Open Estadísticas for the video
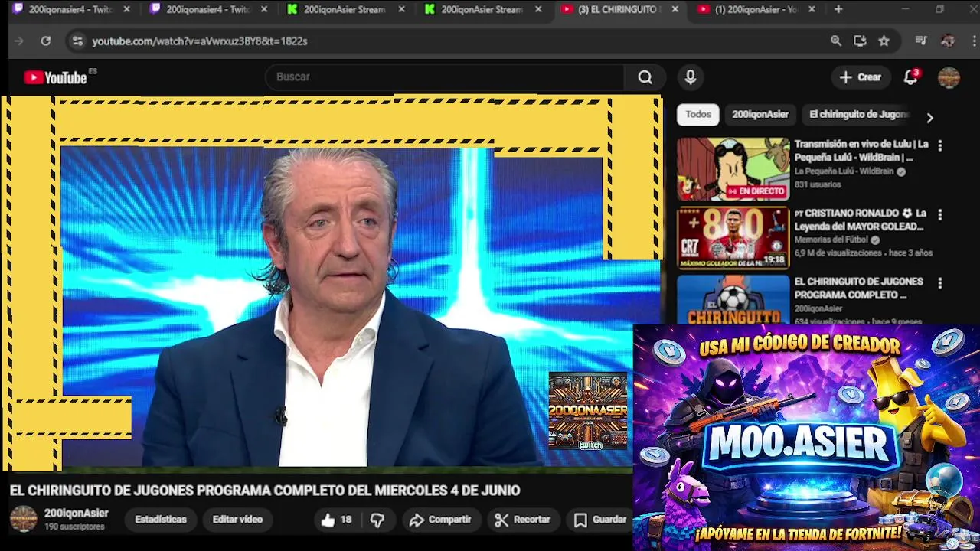This screenshot has height=551, width=980. click(x=161, y=520)
